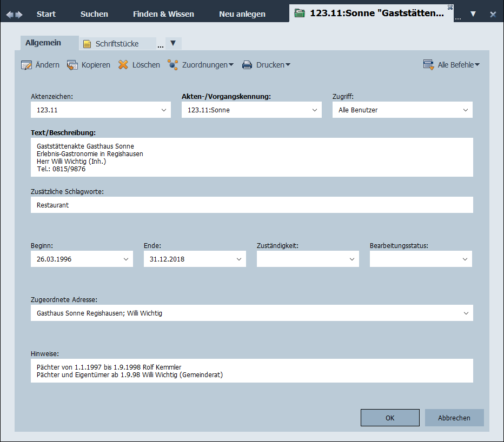Expand the Zugriff dropdown showing Alle Benutzer

(x=466, y=110)
